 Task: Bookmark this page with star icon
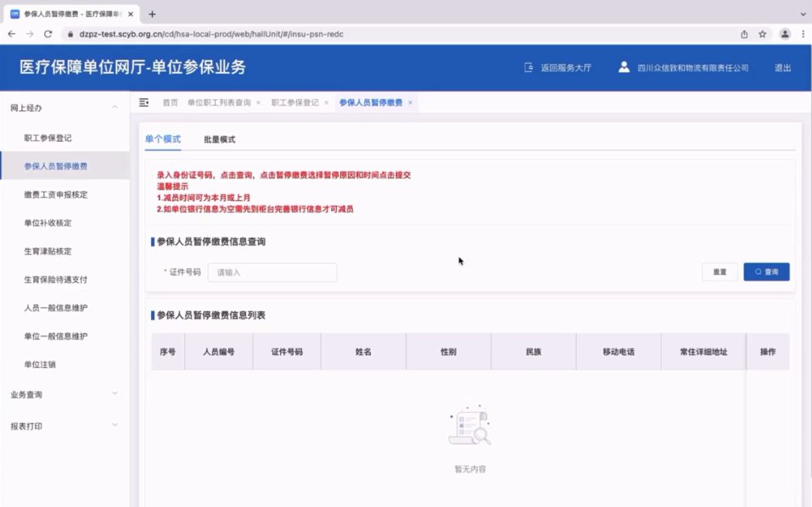click(x=763, y=34)
